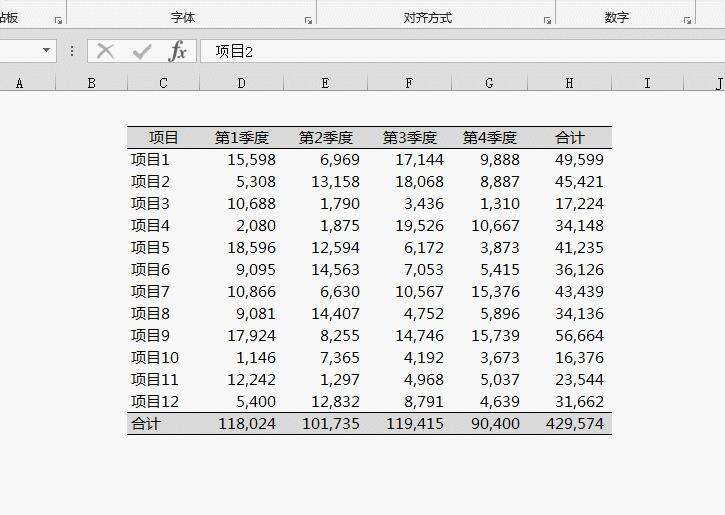Select column D header
The height and width of the screenshot is (515, 725).
pyautogui.click(x=241, y=83)
